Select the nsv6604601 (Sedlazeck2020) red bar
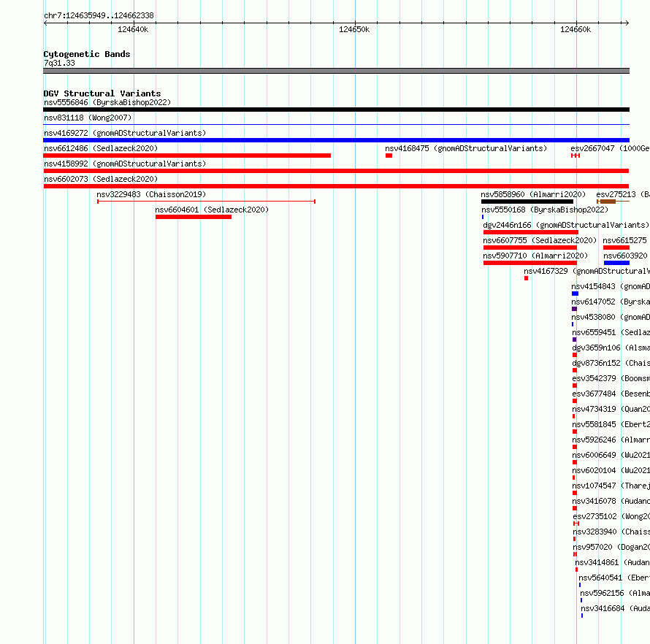The height and width of the screenshot is (644, 650). 194,217
